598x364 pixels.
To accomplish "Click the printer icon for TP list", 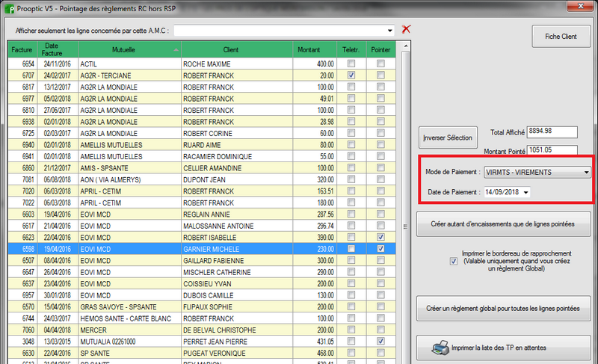I will [x=440, y=348].
